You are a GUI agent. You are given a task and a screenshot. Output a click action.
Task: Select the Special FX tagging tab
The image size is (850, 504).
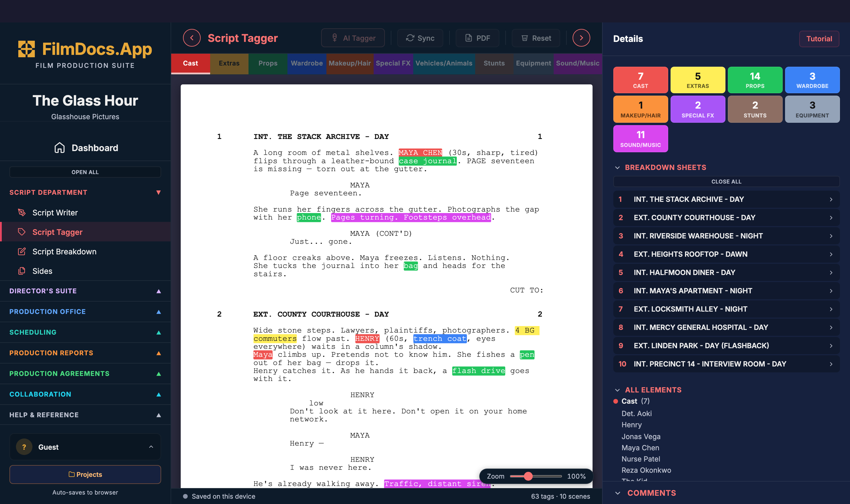pyautogui.click(x=393, y=63)
